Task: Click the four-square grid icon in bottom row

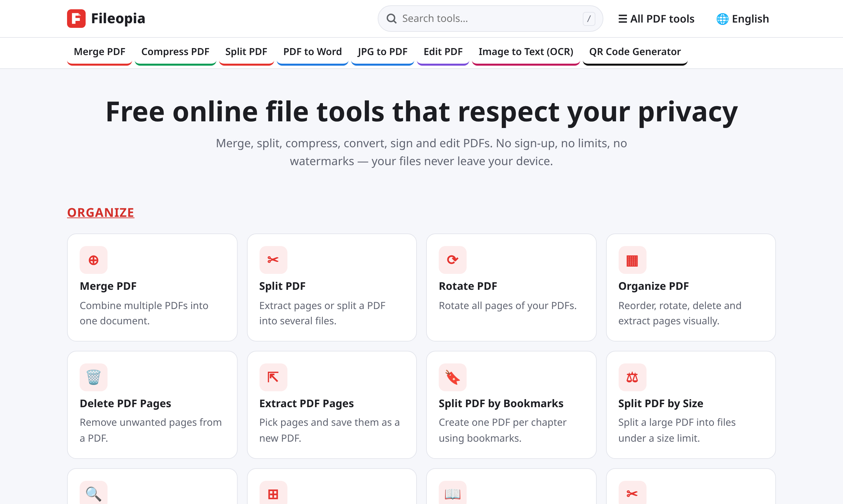Action: point(273,493)
